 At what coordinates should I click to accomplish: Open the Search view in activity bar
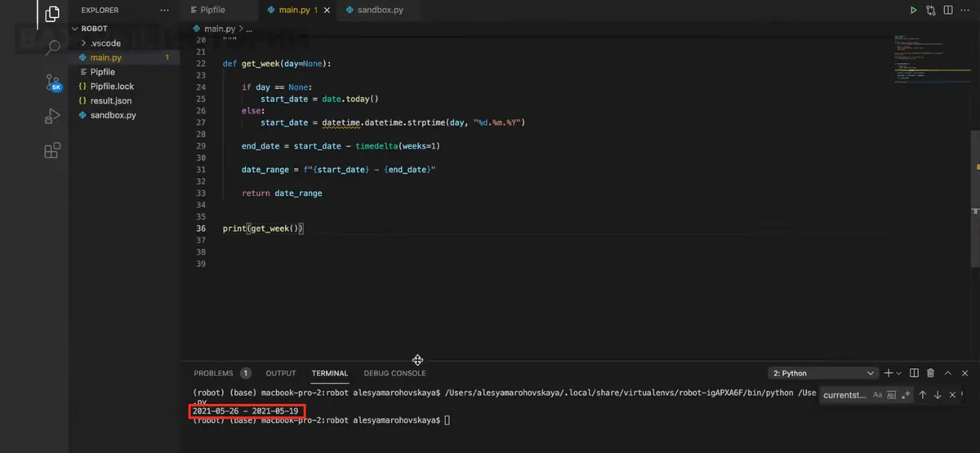51,47
